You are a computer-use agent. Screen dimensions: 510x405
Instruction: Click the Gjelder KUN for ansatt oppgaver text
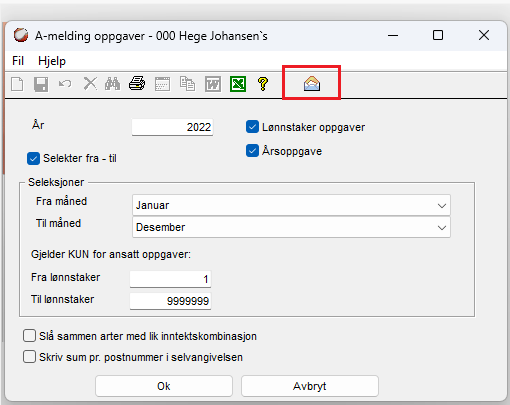click(x=111, y=254)
